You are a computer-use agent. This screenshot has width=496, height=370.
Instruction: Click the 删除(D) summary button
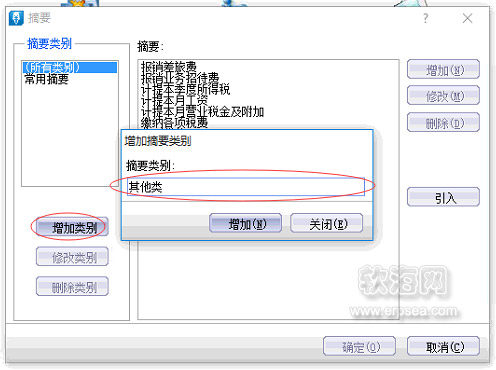click(x=443, y=122)
